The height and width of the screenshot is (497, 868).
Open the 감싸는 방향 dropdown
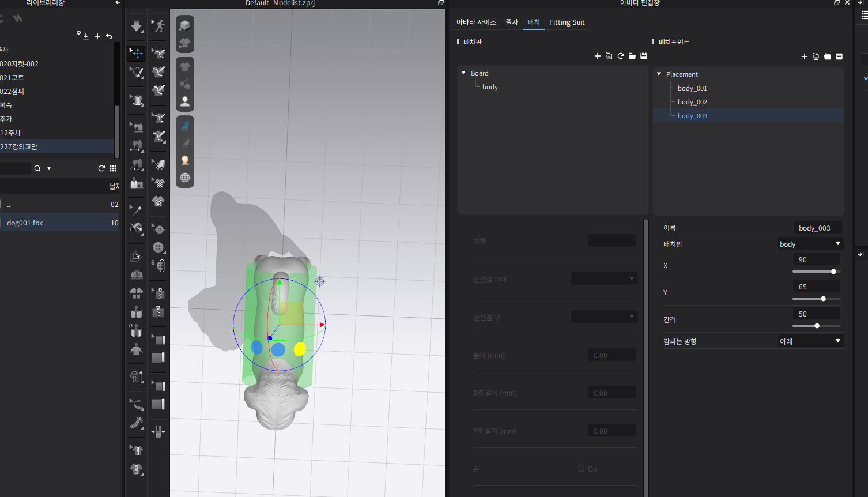pyautogui.click(x=810, y=341)
